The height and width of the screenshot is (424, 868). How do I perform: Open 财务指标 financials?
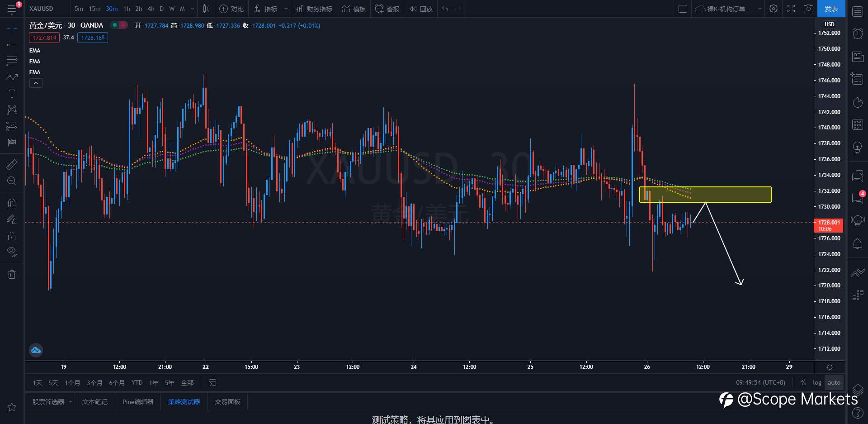pos(314,9)
